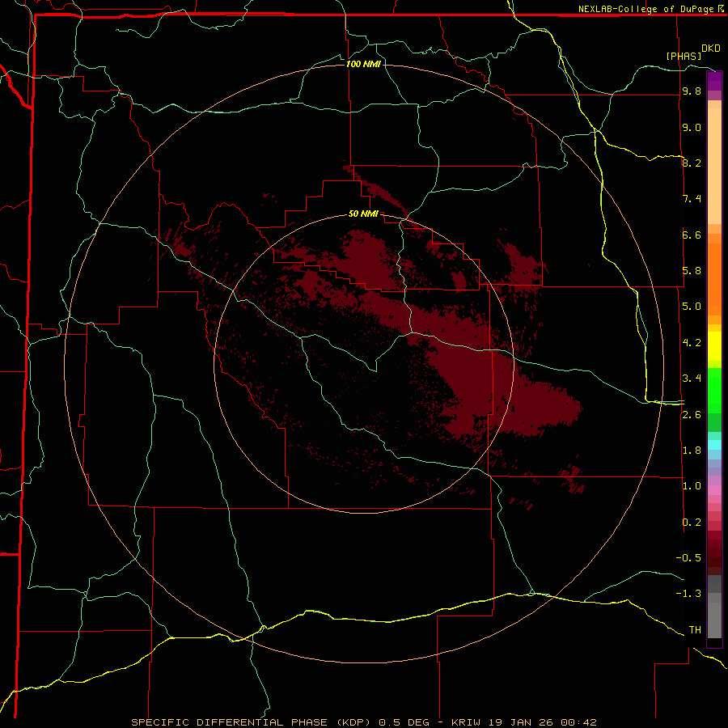Click the 1.0 color scale value
The height and width of the screenshot is (728, 728).
[692, 486]
